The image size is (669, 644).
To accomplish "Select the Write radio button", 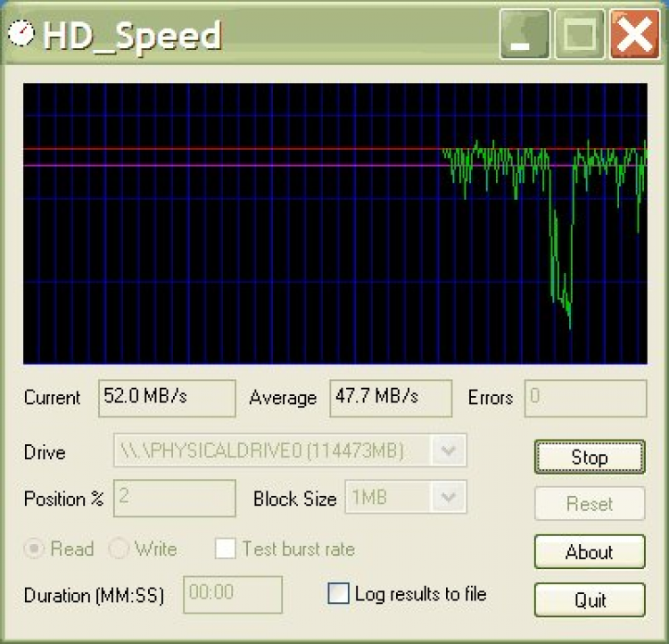I will [118, 549].
